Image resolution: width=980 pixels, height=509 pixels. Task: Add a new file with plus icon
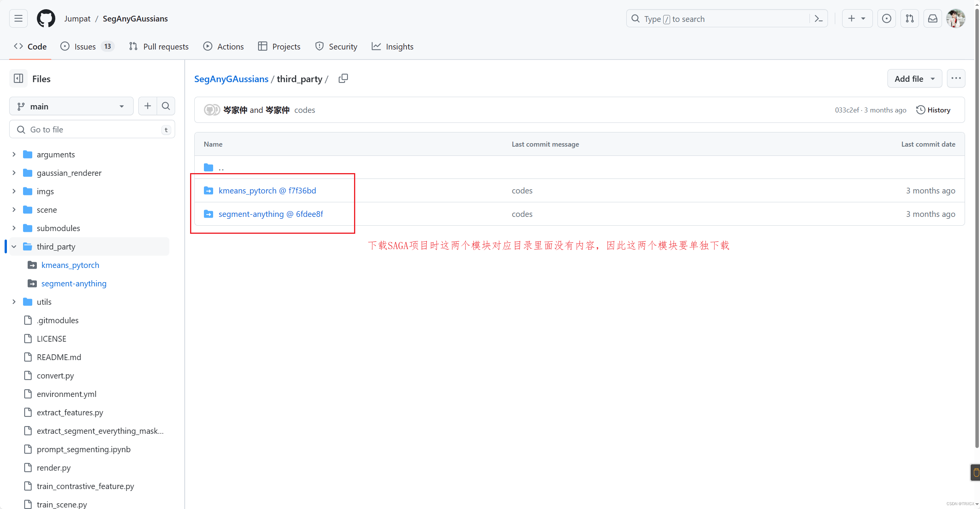point(147,106)
